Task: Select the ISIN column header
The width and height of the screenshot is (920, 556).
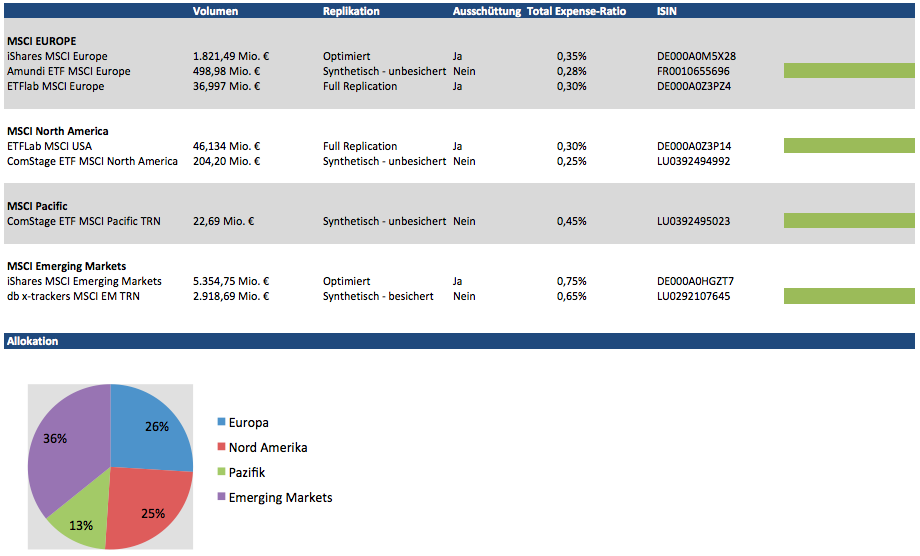Action: coord(667,11)
